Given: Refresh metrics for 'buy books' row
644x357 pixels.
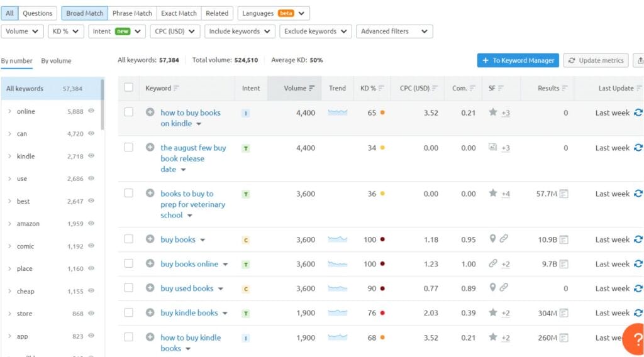Looking at the screenshot, I should [638, 239].
